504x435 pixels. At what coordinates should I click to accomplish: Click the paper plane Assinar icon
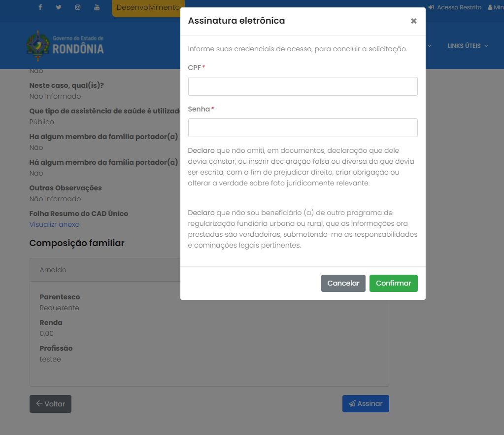click(352, 403)
